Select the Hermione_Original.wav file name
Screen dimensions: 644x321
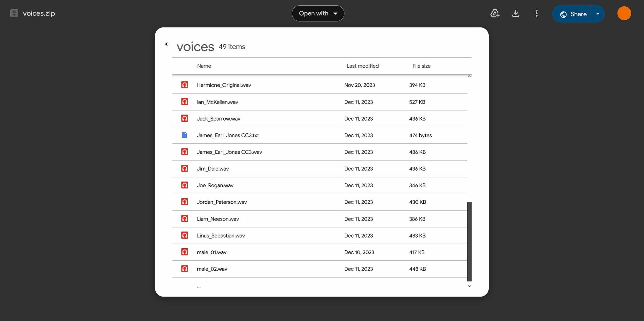click(x=224, y=85)
